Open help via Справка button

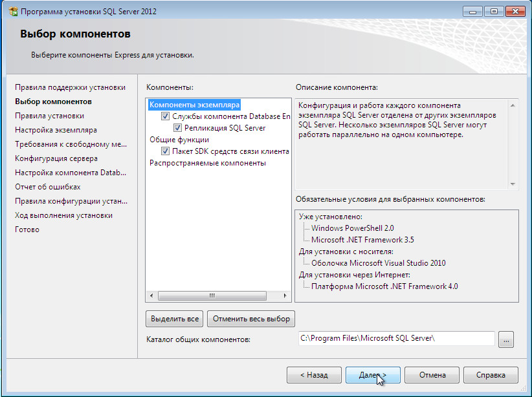pos(491,375)
